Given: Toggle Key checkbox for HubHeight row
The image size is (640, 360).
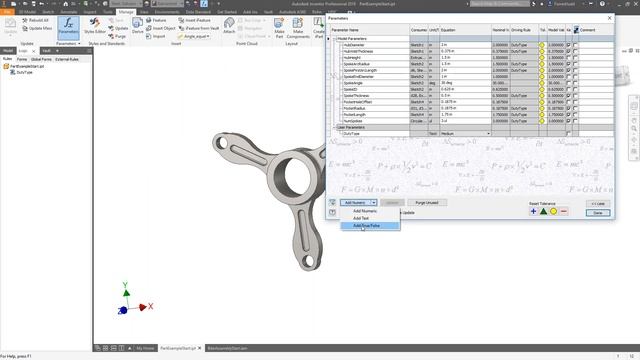Looking at the screenshot, I should coord(568,58).
